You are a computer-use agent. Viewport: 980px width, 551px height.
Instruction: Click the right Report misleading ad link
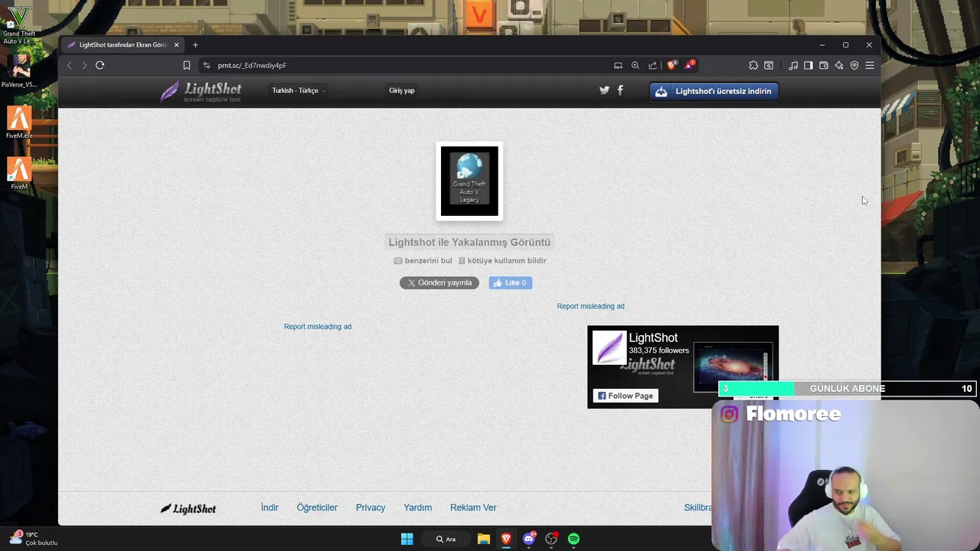(x=590, y=306)
